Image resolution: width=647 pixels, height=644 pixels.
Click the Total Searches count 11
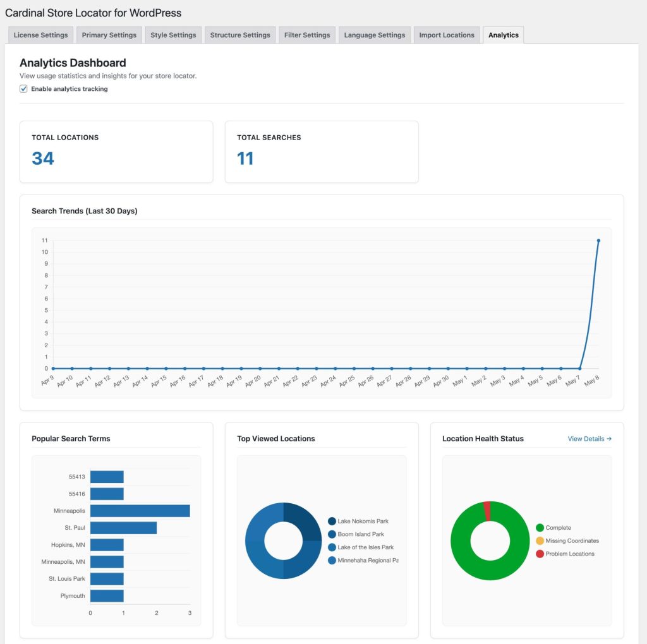point(245,158)
